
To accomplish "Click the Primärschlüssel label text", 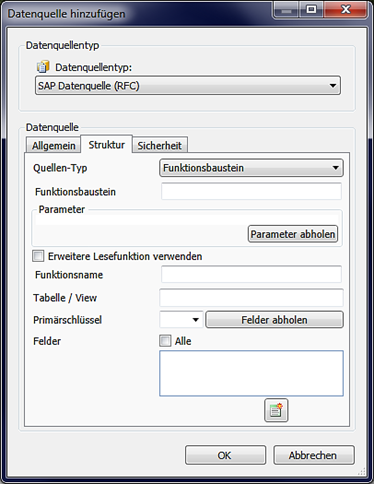I will (67, 320).
